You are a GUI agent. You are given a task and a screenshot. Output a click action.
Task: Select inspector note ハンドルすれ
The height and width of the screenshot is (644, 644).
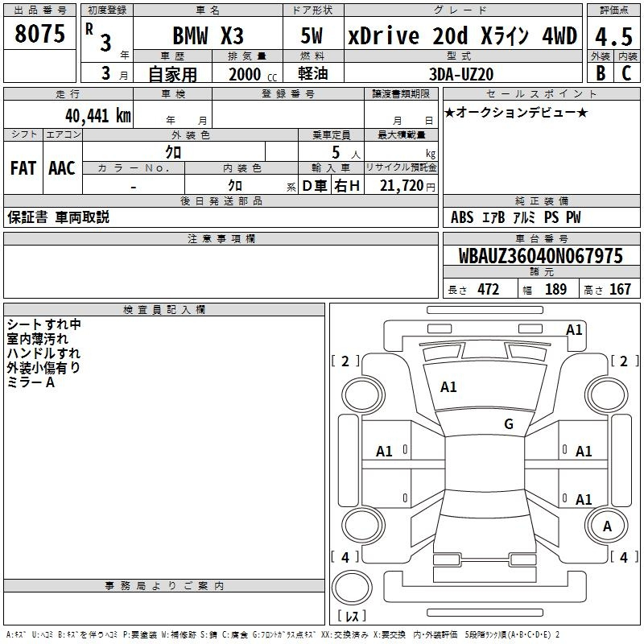click(43, 353)
